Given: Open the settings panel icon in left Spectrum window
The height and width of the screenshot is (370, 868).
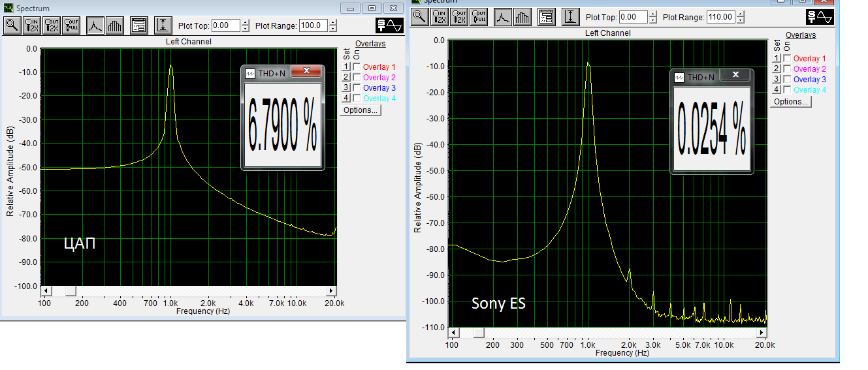Looking at the screenshot, I should [138, 25].
